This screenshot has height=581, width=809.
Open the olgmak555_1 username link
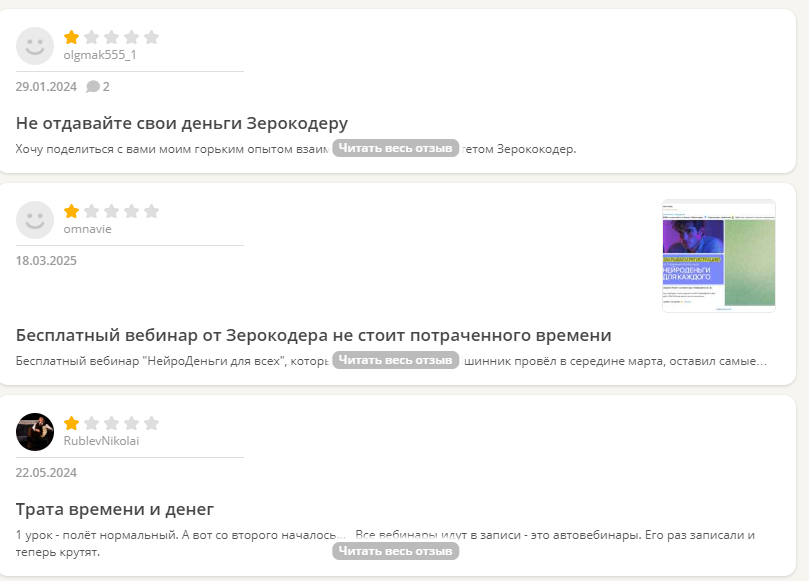point(100,55)
